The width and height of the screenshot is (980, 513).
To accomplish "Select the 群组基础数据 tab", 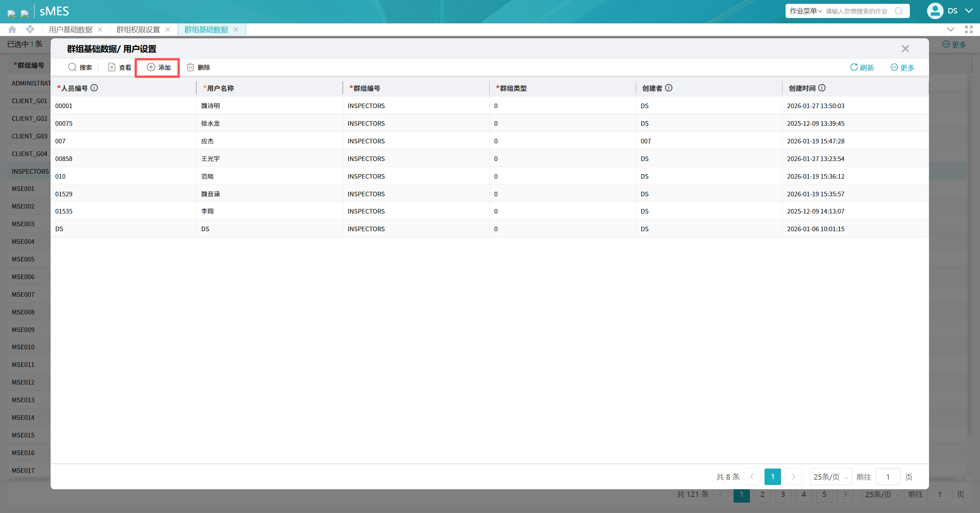I will pyautogui.click(x=206, y=30).
